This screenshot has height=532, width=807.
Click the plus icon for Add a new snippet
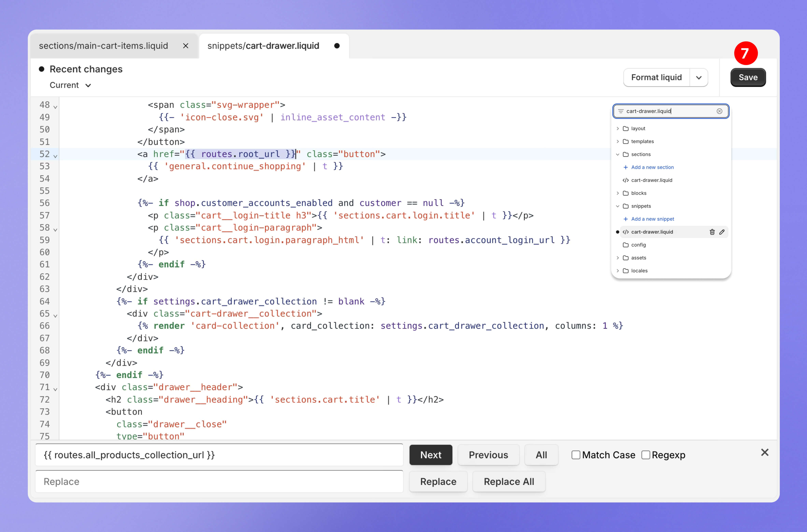click(x=625, y=219)
